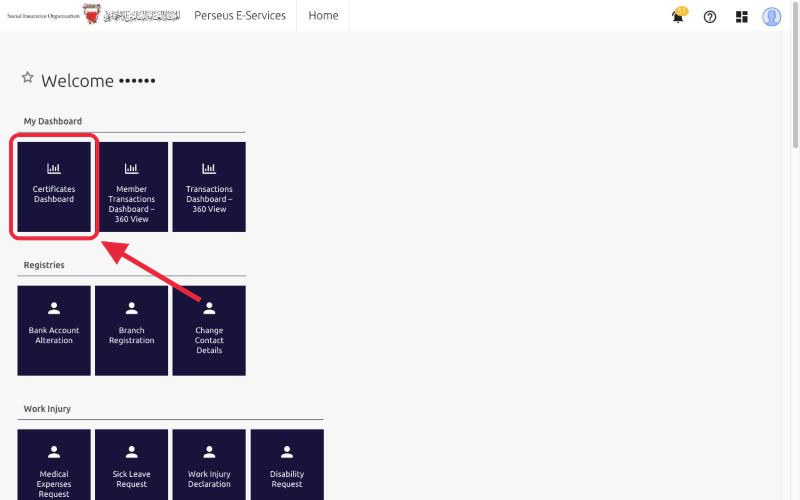
Task: Click the Social Insurance Organization logo
Action: [x=93, y=14]
